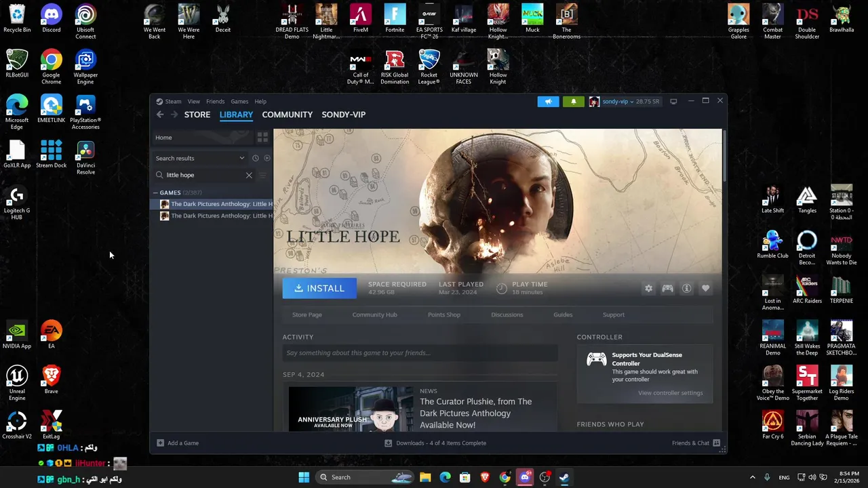Open the Help menu
868x488 pixels.
[260, 102]
